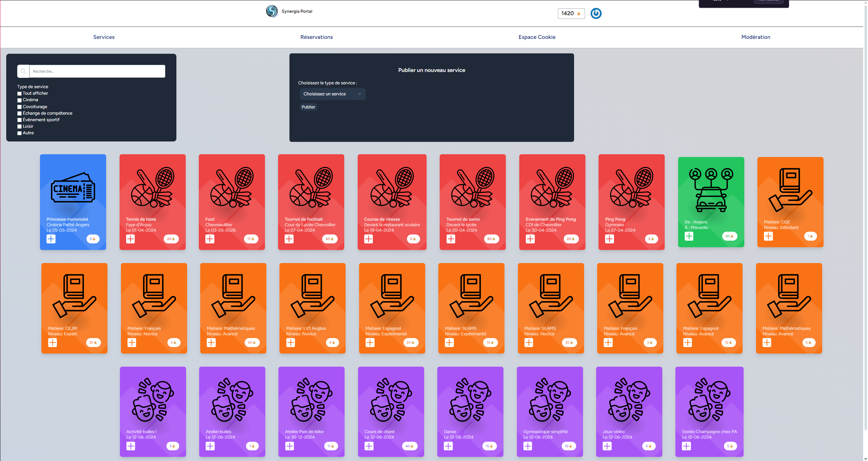The width and height of the screenshot is (868, 461).
Task: Click the search magnifier icon
Action: click(x=23, y=71)
